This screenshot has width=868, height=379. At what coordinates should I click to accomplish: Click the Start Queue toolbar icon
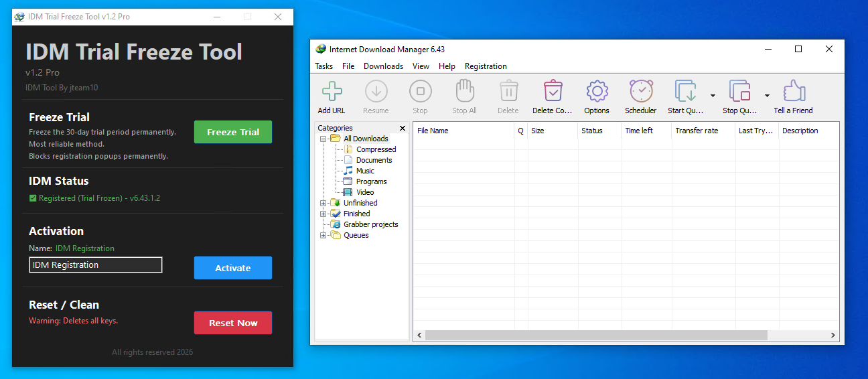(686, 90)
